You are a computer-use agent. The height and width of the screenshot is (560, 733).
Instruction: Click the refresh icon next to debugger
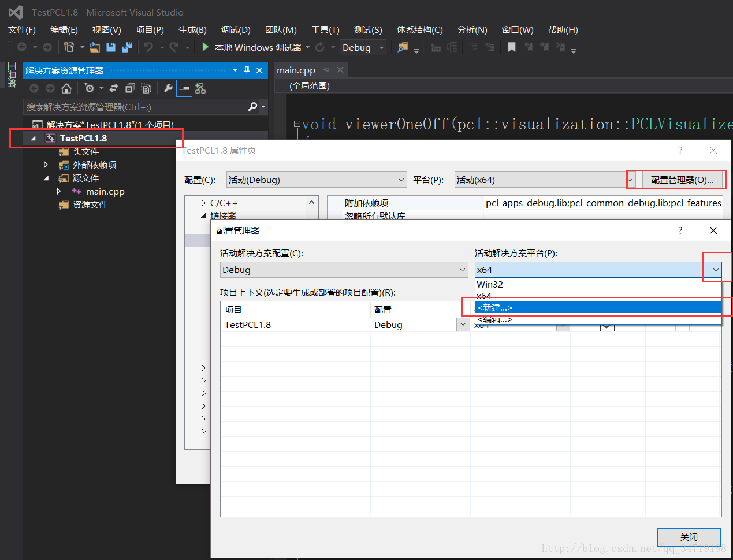pos(319,47)
